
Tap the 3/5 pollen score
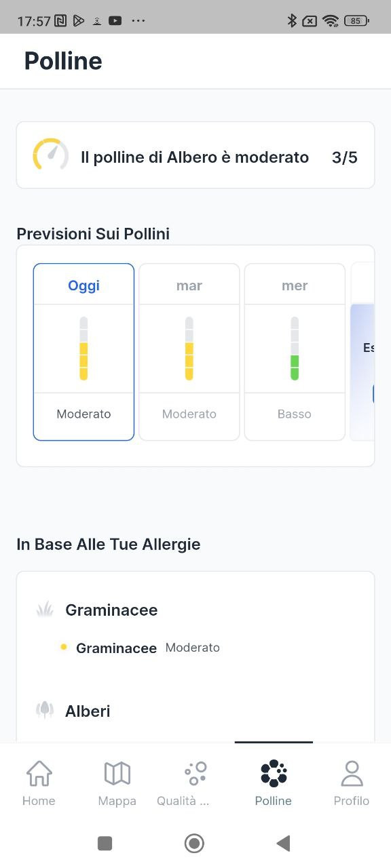point(345,158)
